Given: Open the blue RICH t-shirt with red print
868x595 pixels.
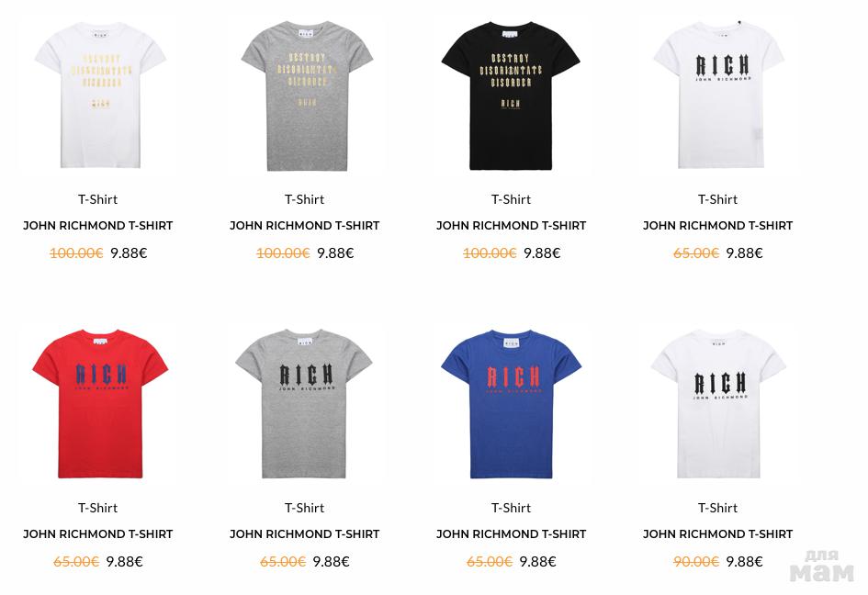Looking at the screenshot, I should 511,403.
